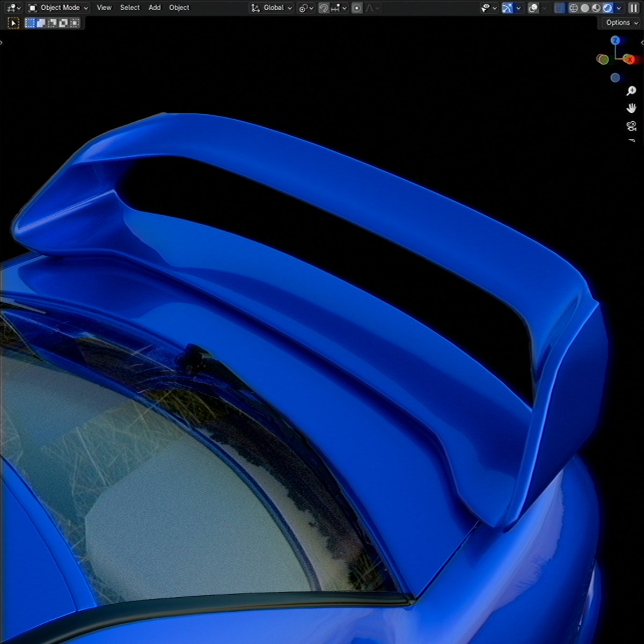Pause the viewport render preview
Image resolution: width=644 pixels, height=644 pixels.
pyautogui.click(x=634, y=8)
